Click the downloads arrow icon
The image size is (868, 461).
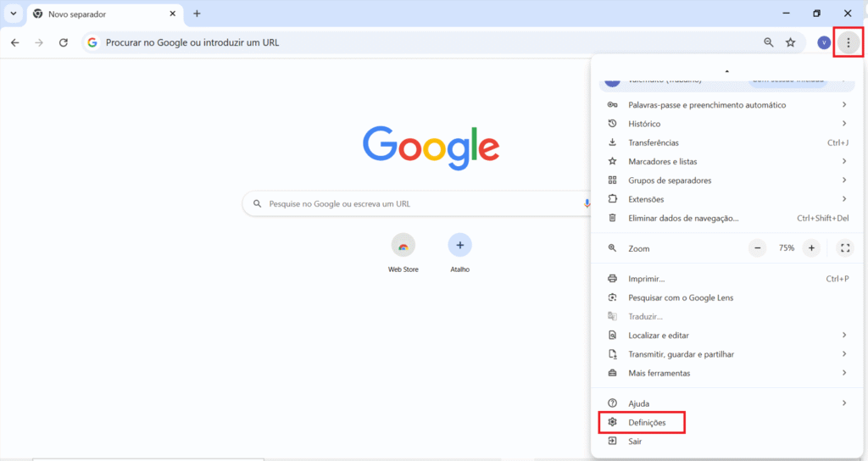tap(612, 142)
